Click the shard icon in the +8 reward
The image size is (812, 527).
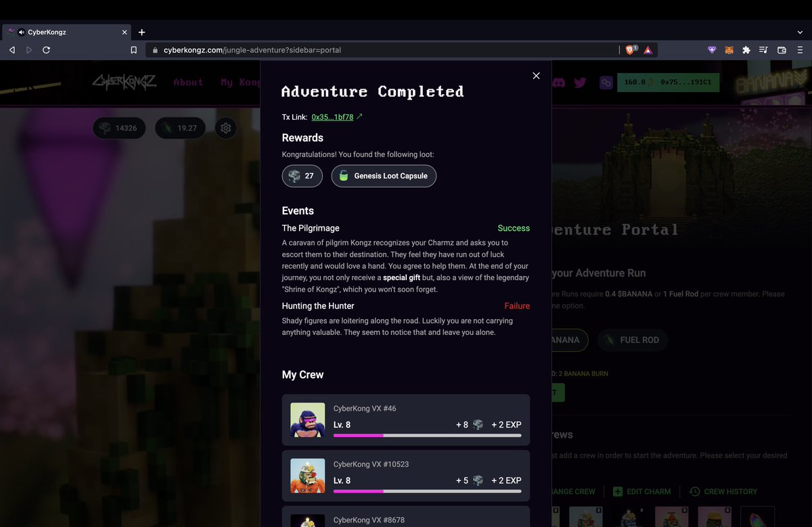point(478,425)
